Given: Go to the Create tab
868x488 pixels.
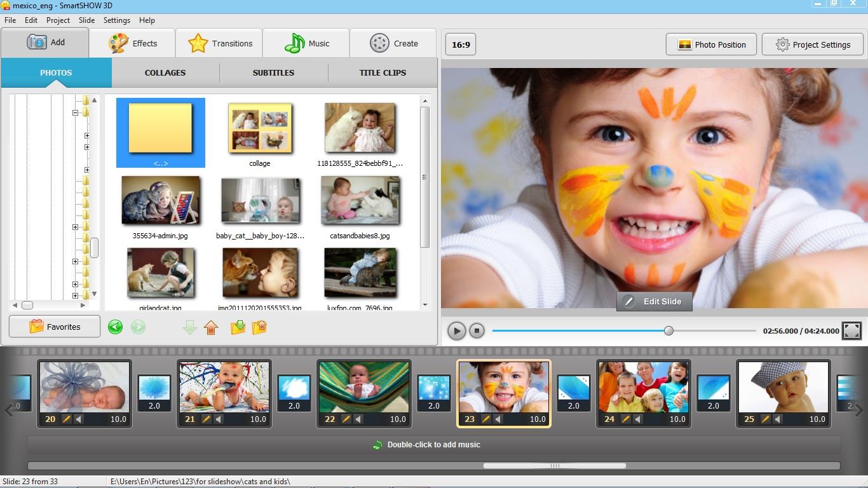Looking at the screenshot, I should click(393, 43).
